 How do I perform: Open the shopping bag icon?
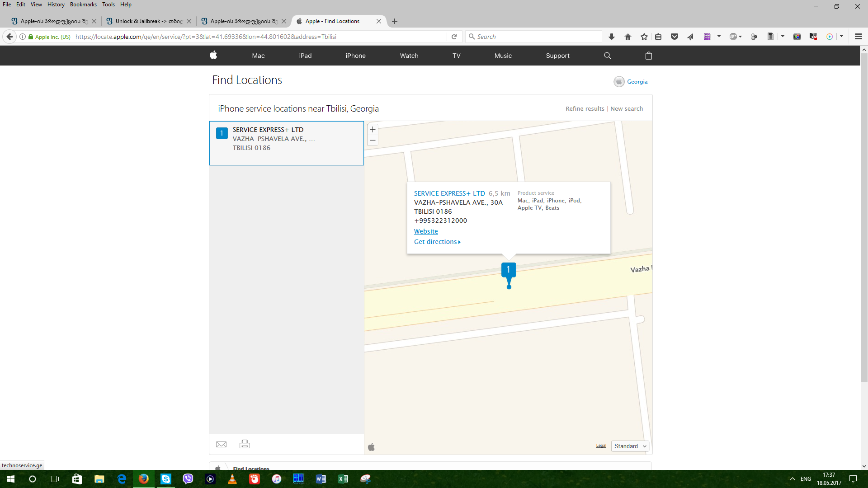click(x=649, y=56)
